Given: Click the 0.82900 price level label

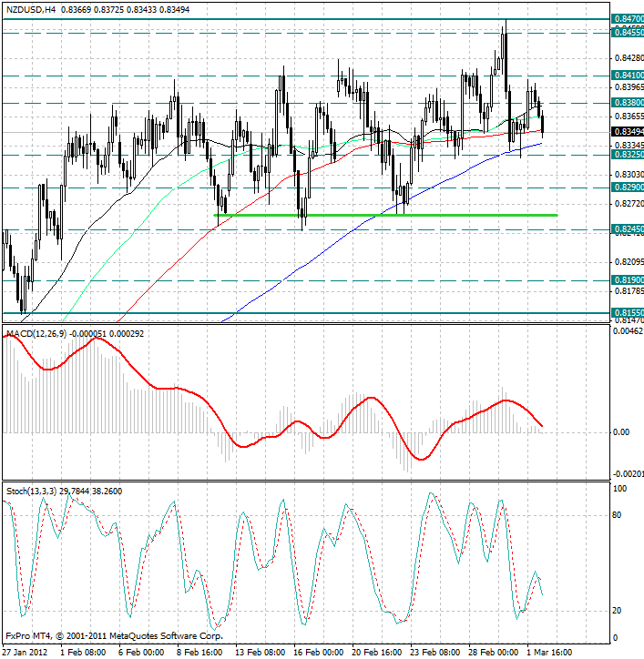Looking at the screenshot, I should tap(628, 187).
